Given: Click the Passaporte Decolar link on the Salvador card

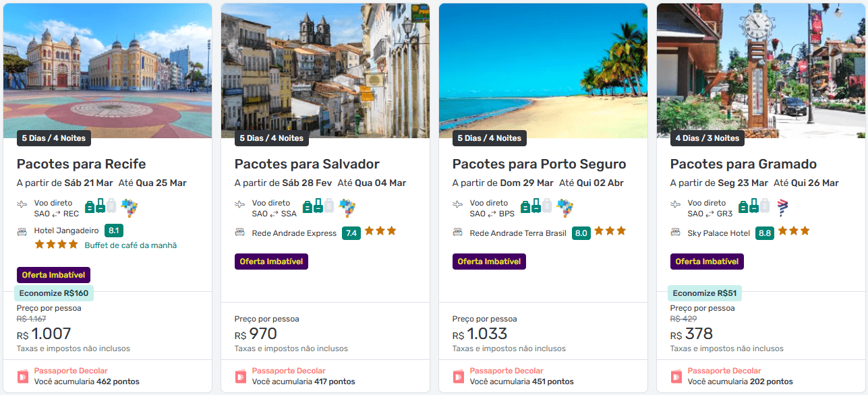Looking at the screenshot, I should 289,371.
